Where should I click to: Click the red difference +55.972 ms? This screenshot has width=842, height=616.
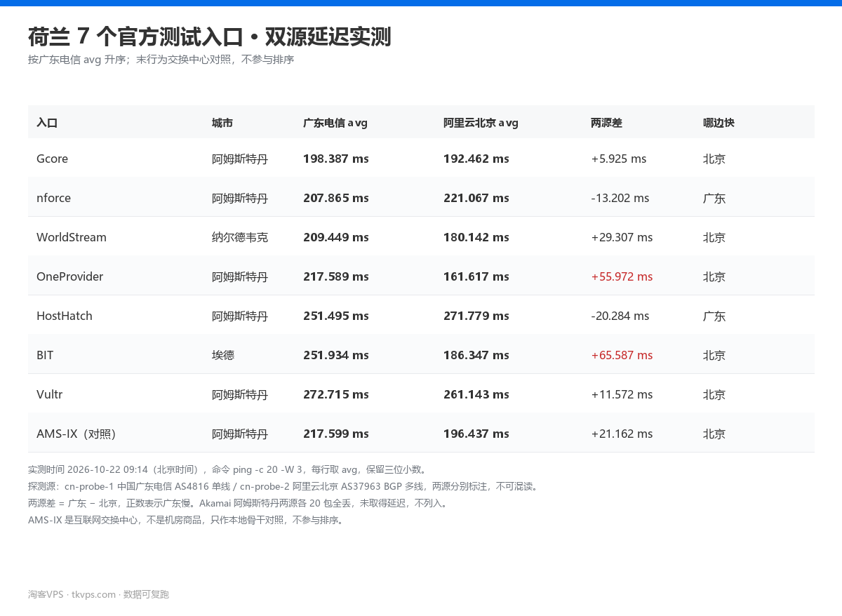[x=622, y=276]
